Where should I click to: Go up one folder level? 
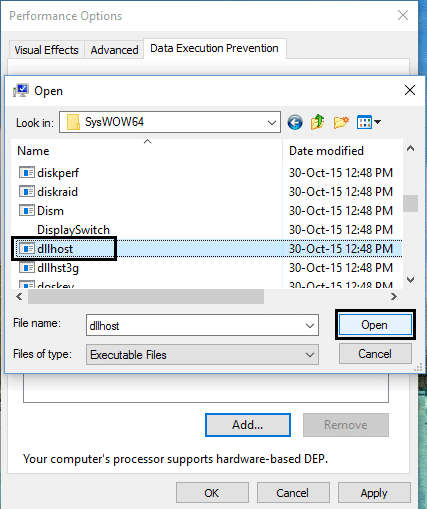point(317,122)
